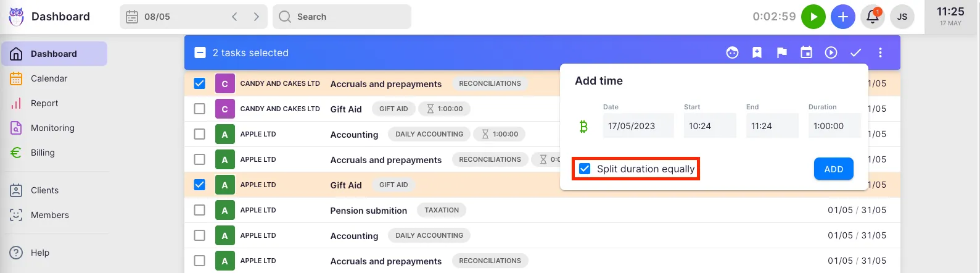The height and width of the screenshot is (273, 980).
Task: Click the Search field in top bar
Action: coord(342,17)
